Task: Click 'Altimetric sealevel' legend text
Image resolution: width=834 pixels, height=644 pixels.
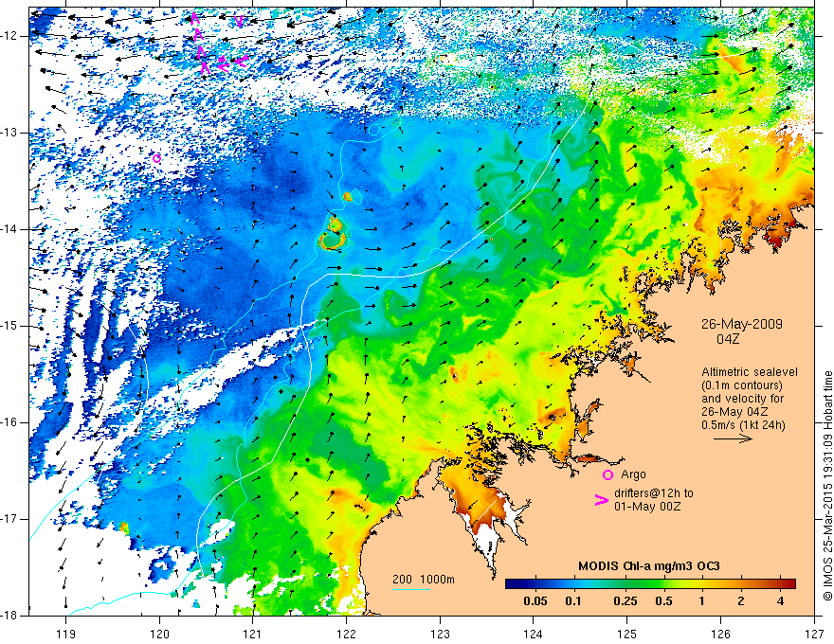Action: coord(750,372)
